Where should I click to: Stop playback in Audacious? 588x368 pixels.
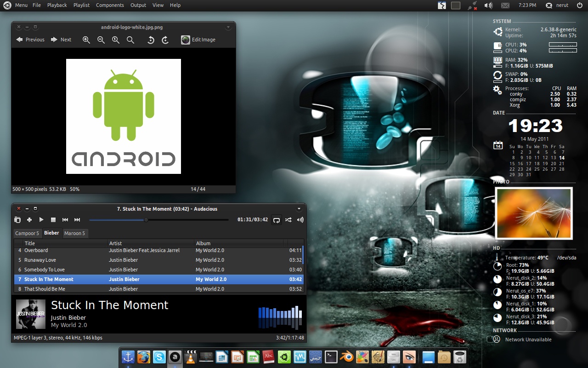coord(53,220)
